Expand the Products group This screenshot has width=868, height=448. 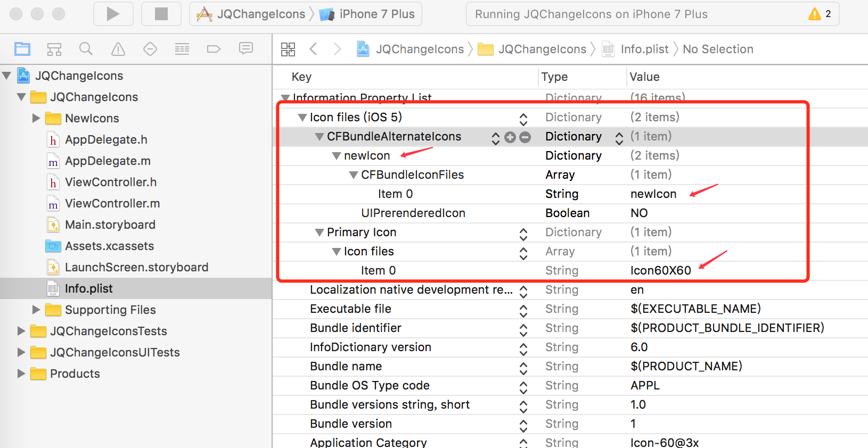click(x=21, y=374)
